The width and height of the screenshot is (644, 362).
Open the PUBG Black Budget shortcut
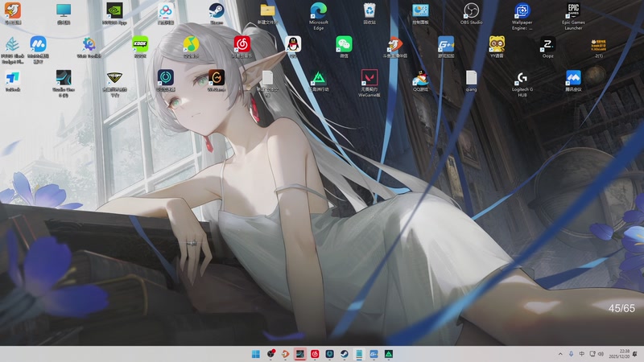tap(13, 50)
